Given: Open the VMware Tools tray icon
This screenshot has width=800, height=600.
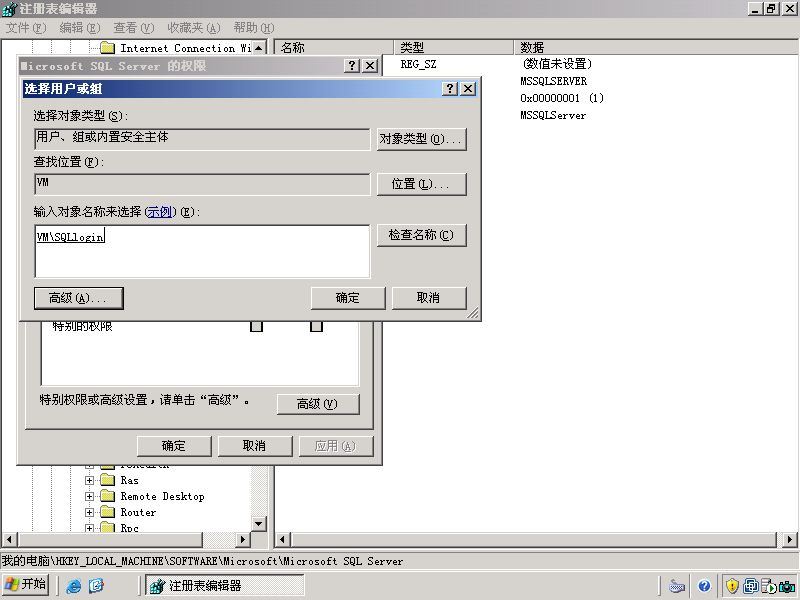Looking at the screenshot, I should coord(751,586).
